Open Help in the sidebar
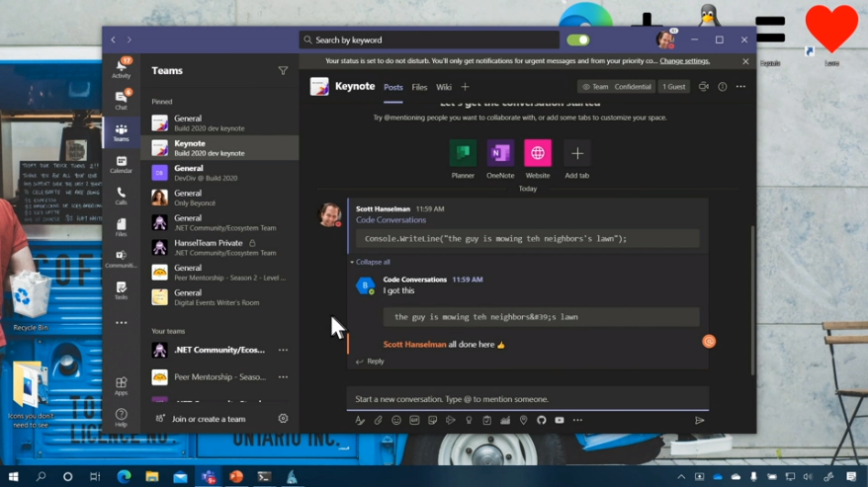 (122, 417)
